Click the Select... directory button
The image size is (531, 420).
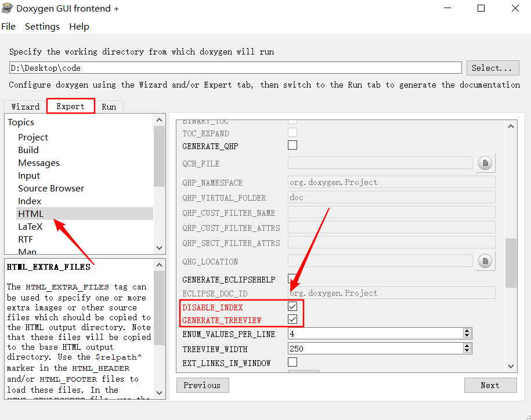point(492,68)
